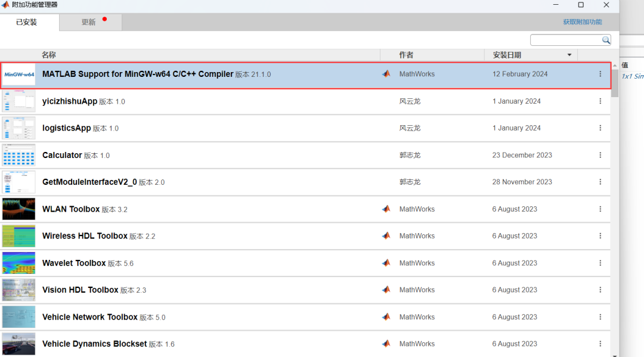This screenshot has height=357, width=644.
Task: Click MathWorks logo beside Vehicle Network Toolbox
Action: (x=386, y=317)
